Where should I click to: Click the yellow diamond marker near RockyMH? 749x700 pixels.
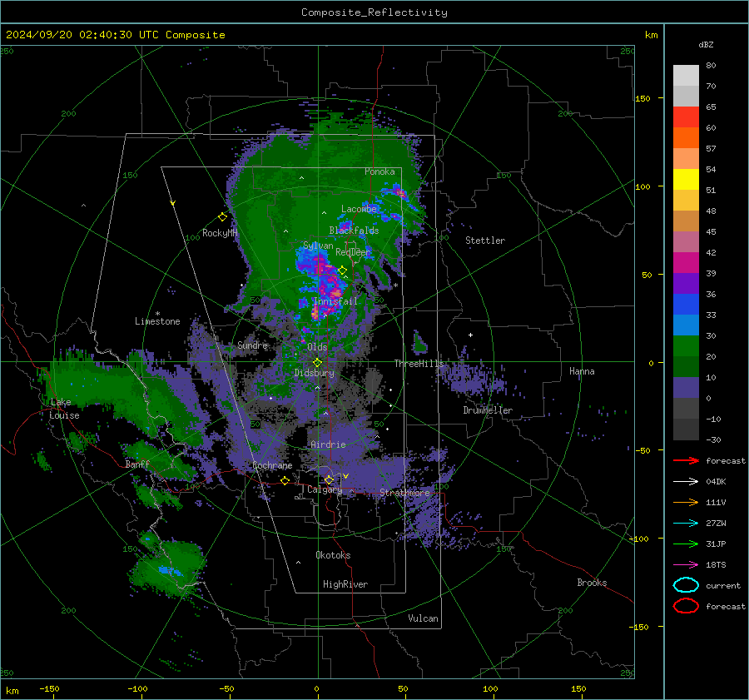click(x=222, y=217)
